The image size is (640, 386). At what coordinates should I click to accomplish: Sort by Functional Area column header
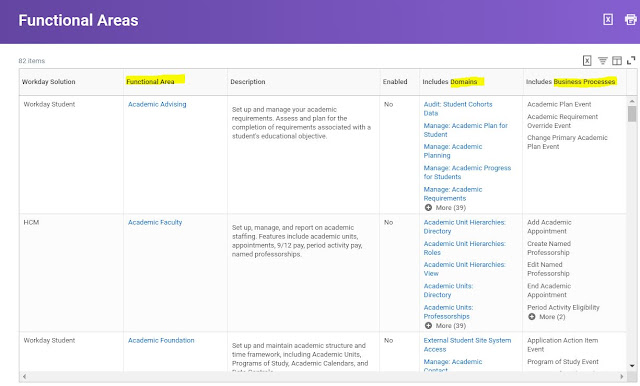tap(151, 82)
